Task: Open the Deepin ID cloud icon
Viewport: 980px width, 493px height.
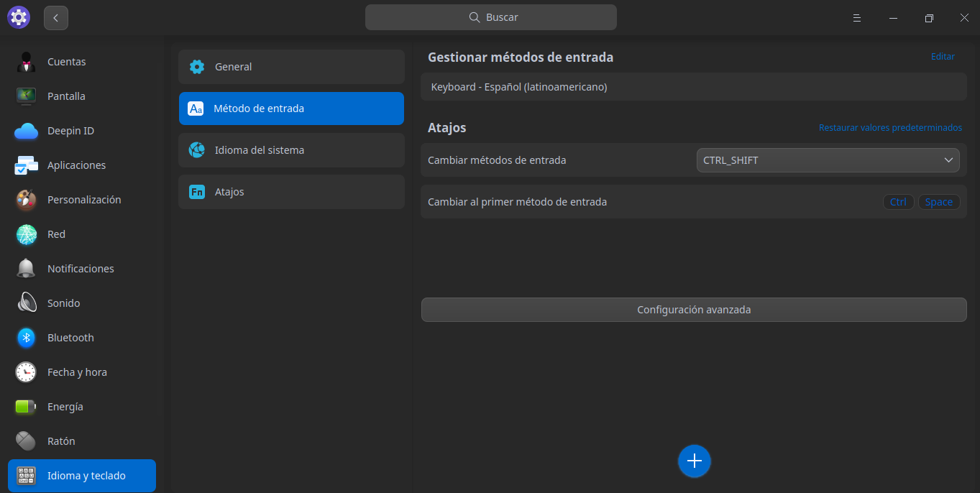Action: click(x=27, y=131)
